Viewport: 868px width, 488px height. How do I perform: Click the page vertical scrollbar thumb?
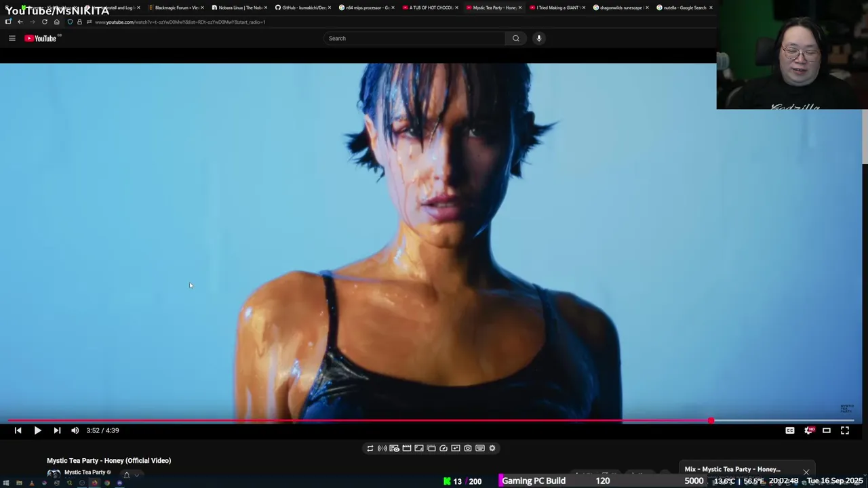(865, 137)
